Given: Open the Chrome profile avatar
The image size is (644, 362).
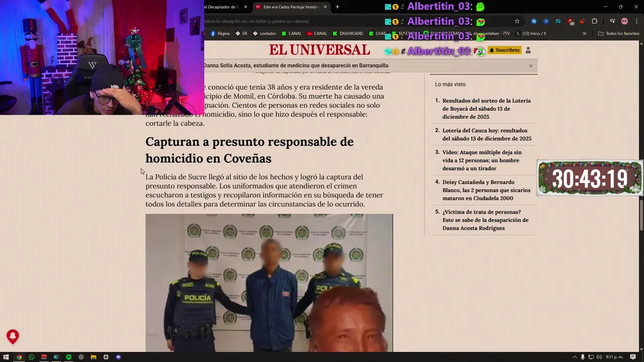Looking at the screenshot, I should coord(624,21).
